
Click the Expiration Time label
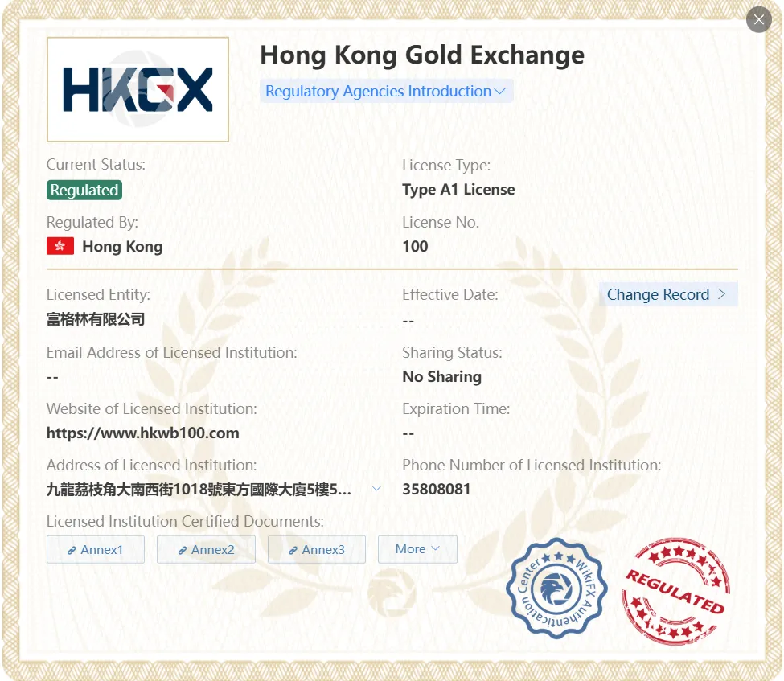[x=456, y=409]
